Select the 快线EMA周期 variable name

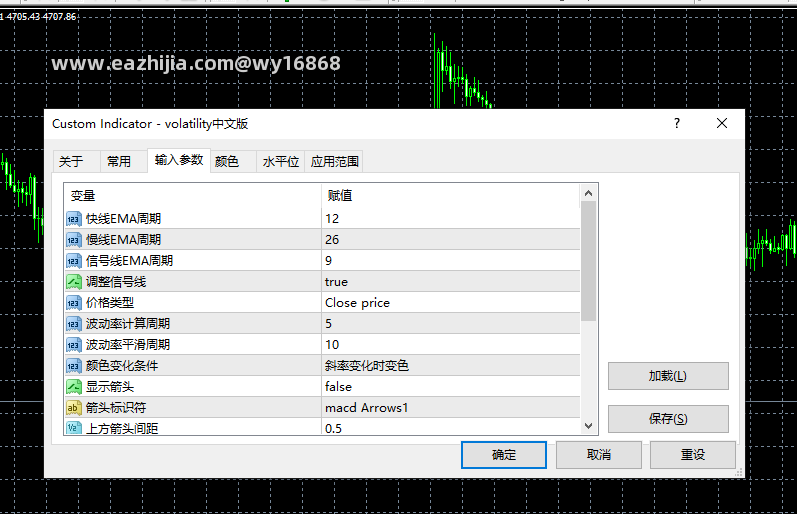[124, 219]
